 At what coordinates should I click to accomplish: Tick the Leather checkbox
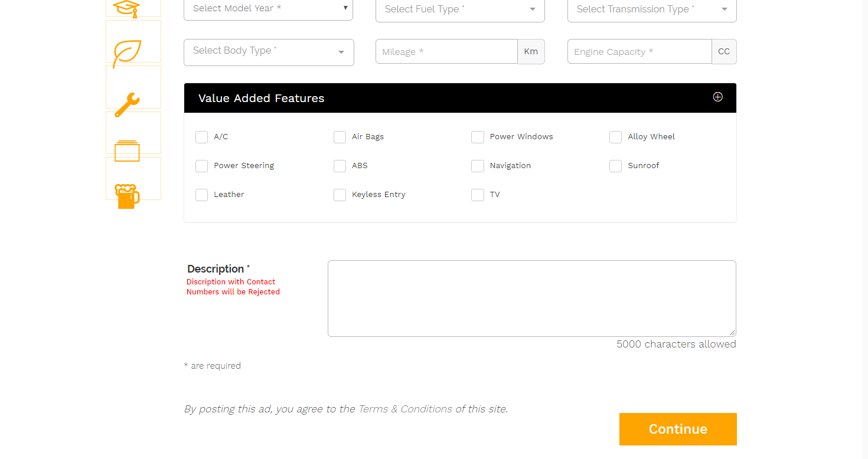[x=202, y=195]
